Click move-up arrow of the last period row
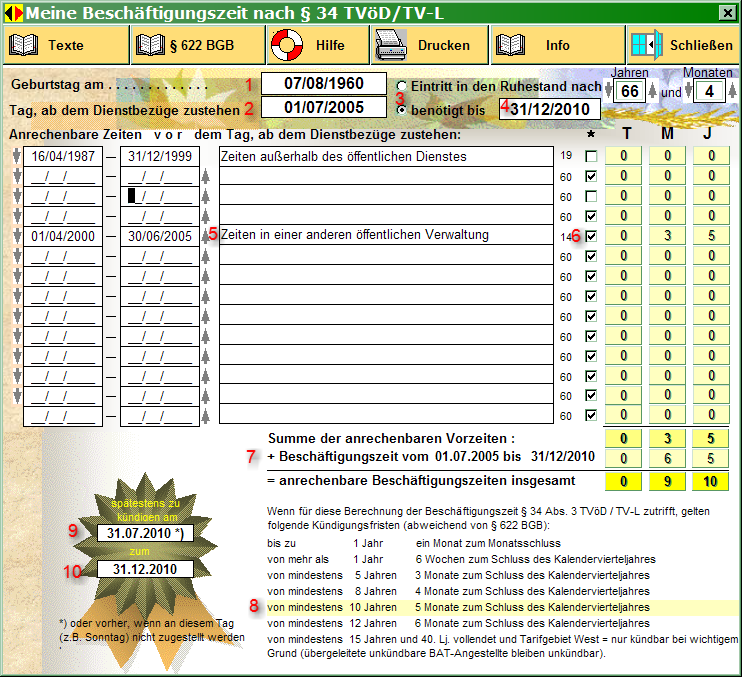742x677 pixels. coord(205,416)
